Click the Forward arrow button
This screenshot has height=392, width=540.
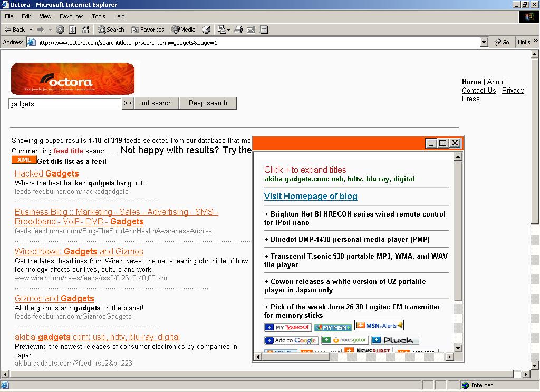tap(41, 30)
